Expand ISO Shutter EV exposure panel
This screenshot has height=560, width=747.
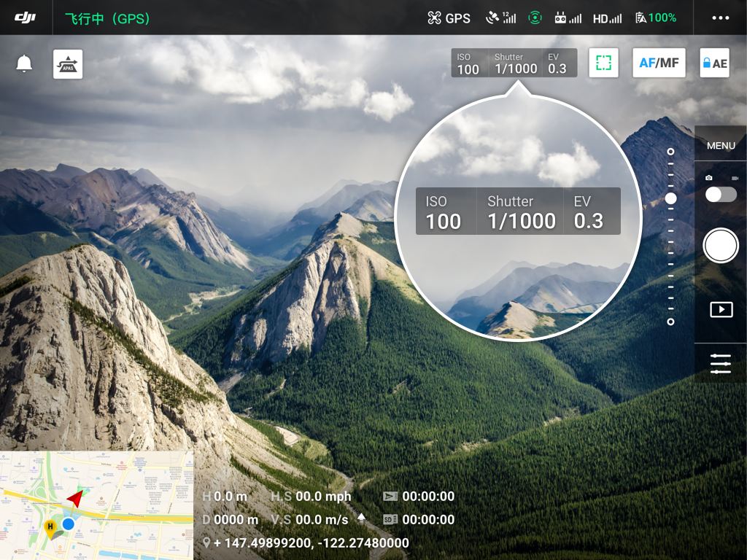coord(514,63)
